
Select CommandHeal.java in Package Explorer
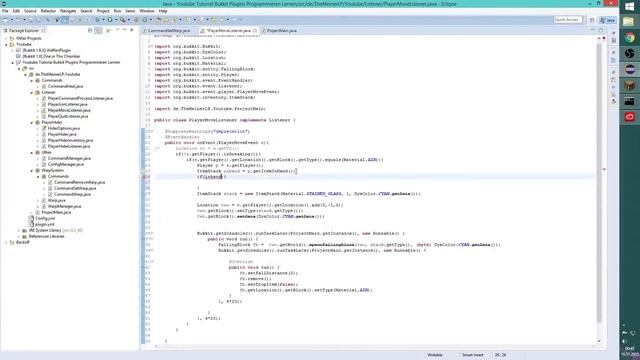point(65,87)
